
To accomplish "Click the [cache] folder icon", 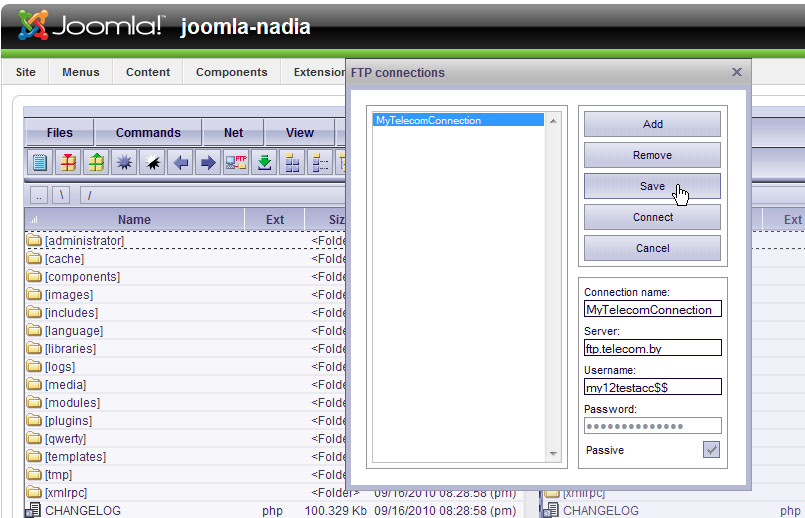I will (x=34, y=258).
